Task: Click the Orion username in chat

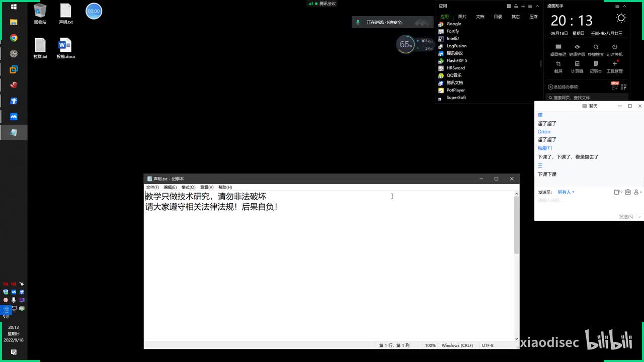Action: coord(544,132)
